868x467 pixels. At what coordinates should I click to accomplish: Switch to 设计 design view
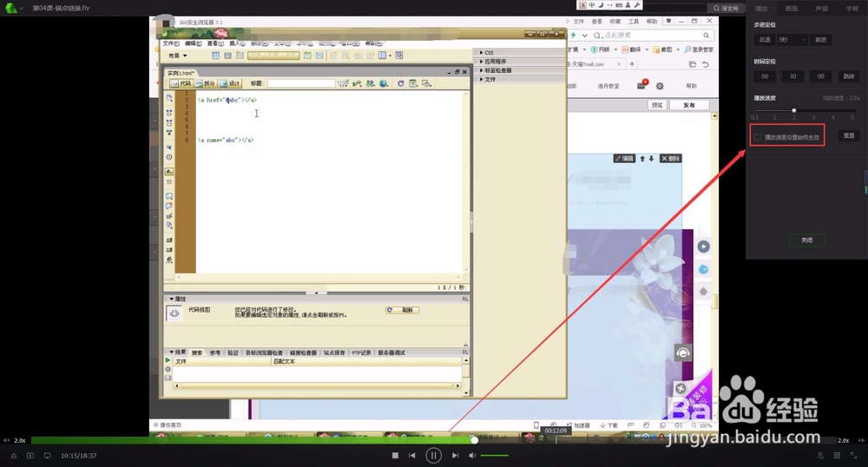tap(230, 83)
